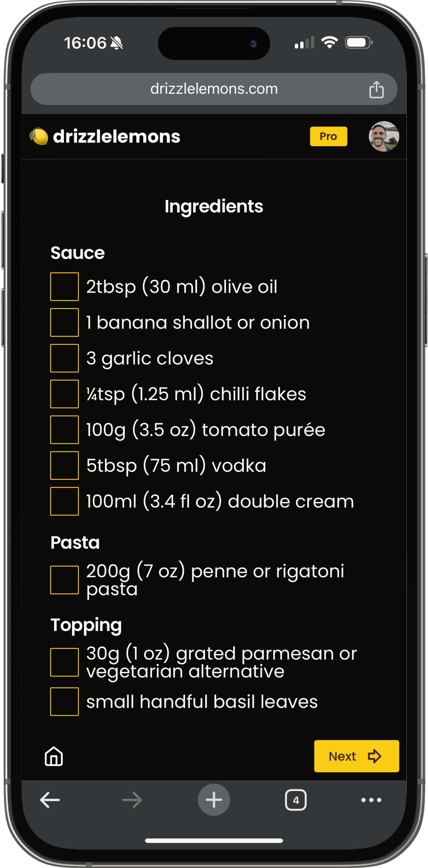Viewport: 428px width, 868px height.
Task: Tap the drizzlelemons lemon logo
Action: 39,137
